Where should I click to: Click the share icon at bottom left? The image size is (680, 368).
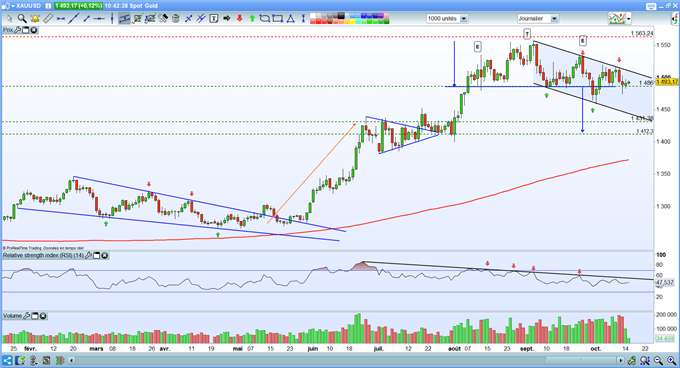[7, 360]
